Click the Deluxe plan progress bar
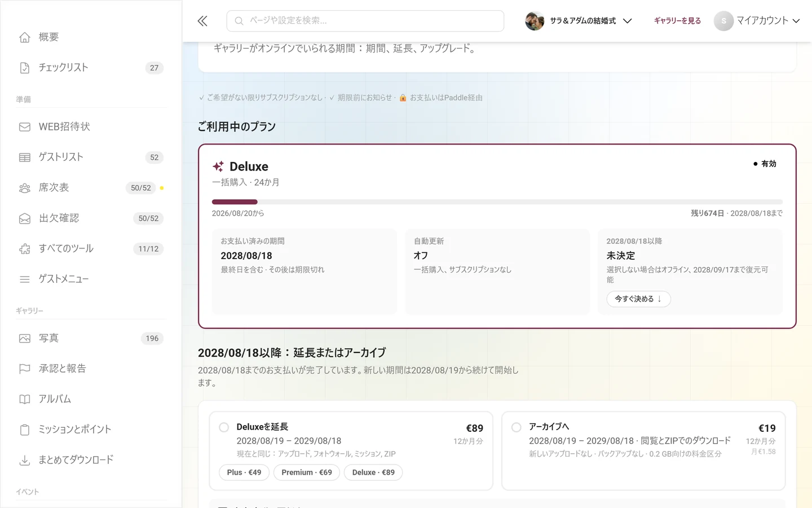 tap(497, 202)
